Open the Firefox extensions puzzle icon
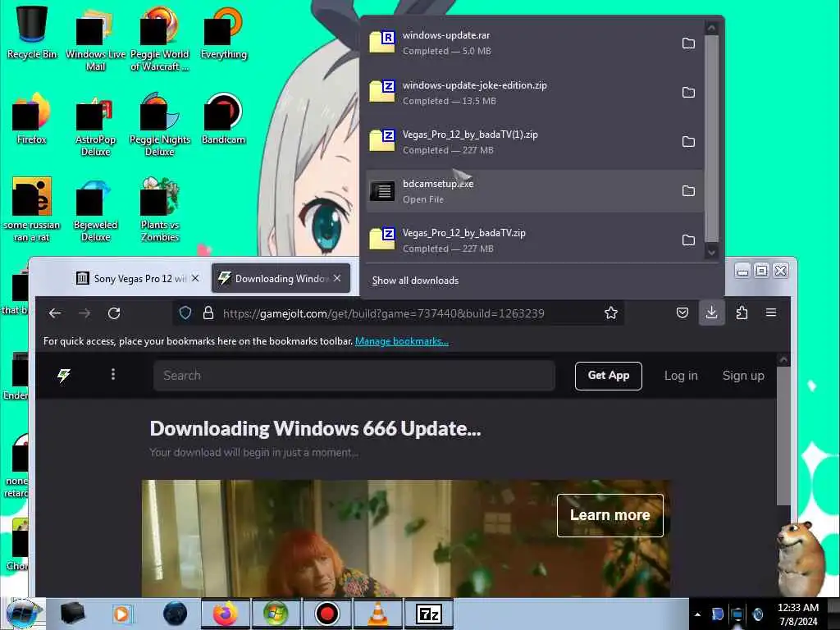840x630 pixels. [x=742, y=313]
